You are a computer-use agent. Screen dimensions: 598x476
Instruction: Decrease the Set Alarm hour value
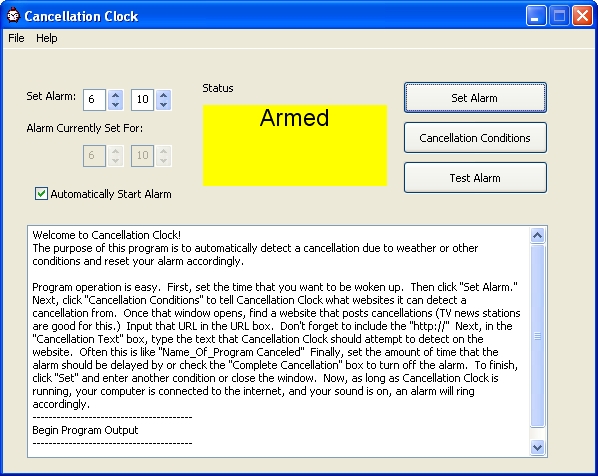pos(116,105)
